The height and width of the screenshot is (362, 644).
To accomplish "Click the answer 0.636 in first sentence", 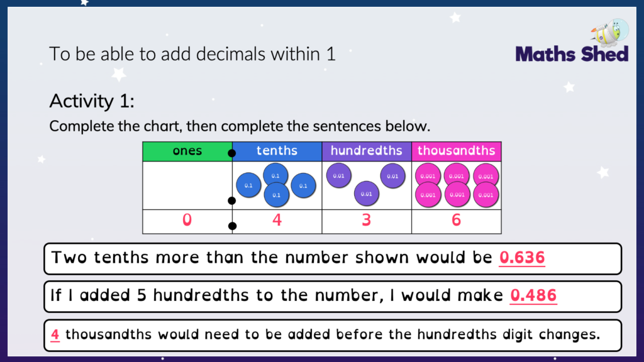I will click(x=522, y=258).
